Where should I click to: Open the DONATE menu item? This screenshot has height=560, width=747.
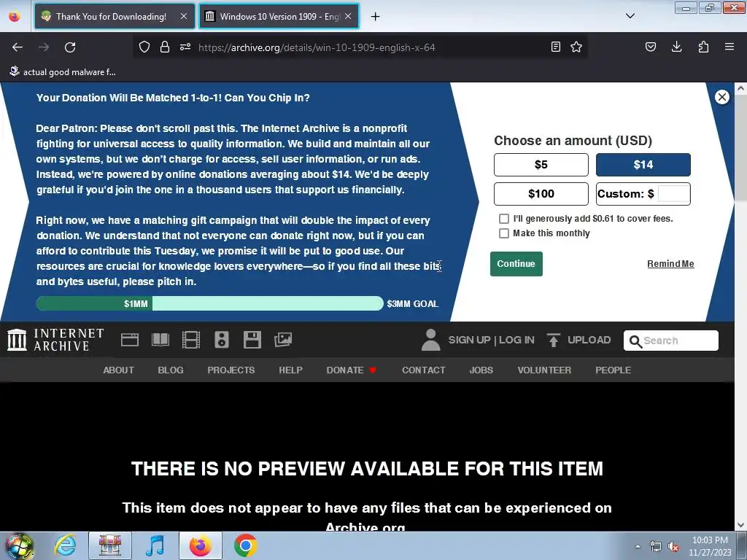tap(351, 370)
